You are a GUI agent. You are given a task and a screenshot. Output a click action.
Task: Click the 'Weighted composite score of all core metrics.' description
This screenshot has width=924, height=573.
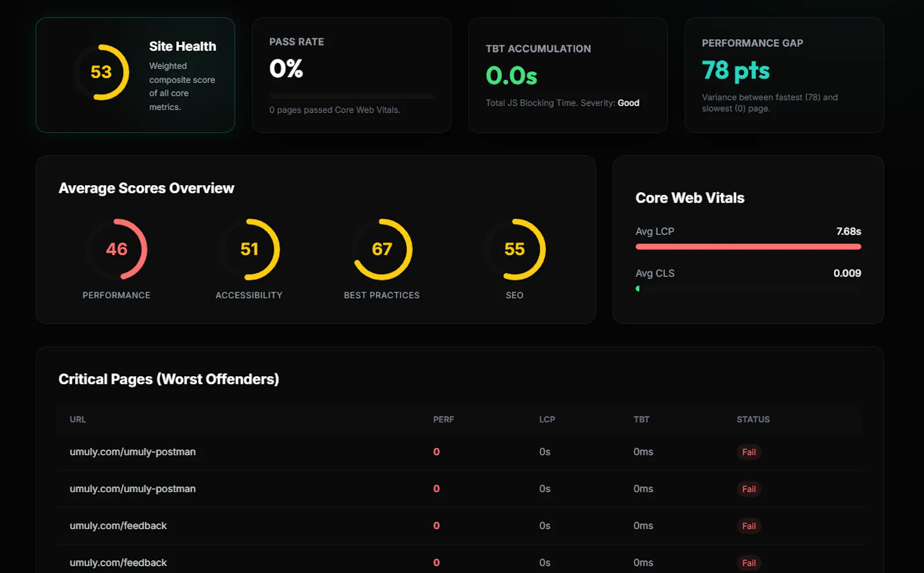[x=182, y=87]
